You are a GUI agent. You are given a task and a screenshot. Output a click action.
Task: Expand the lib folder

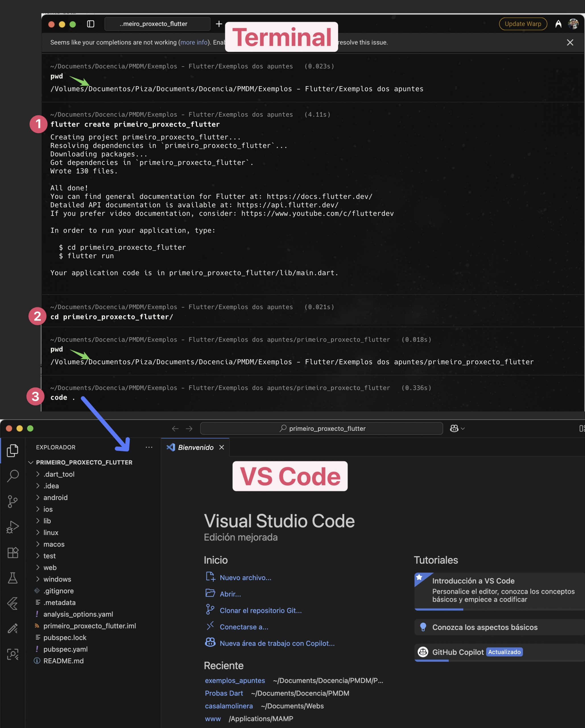click(x=47, y=521)
